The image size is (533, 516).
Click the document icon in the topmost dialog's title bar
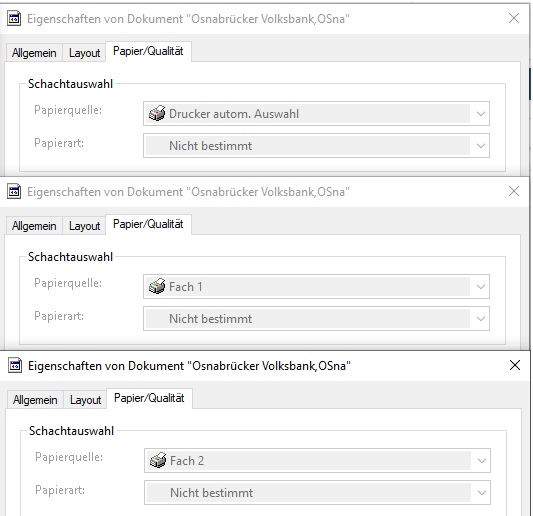14,19
